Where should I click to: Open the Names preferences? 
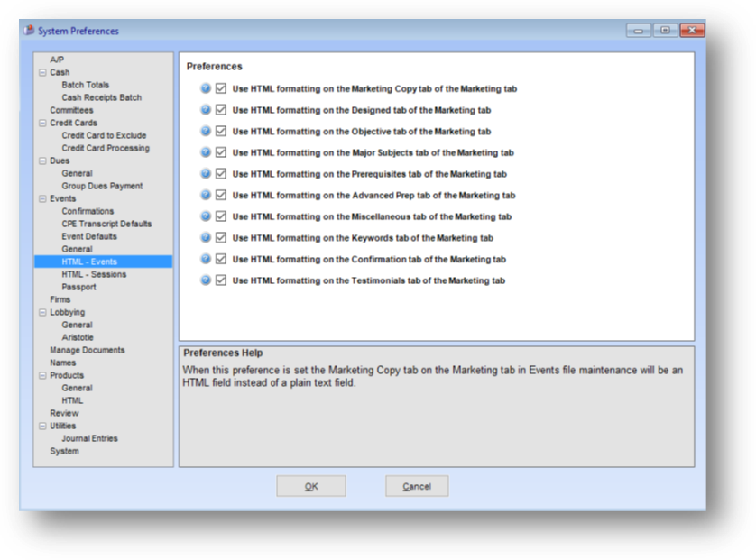62,363
